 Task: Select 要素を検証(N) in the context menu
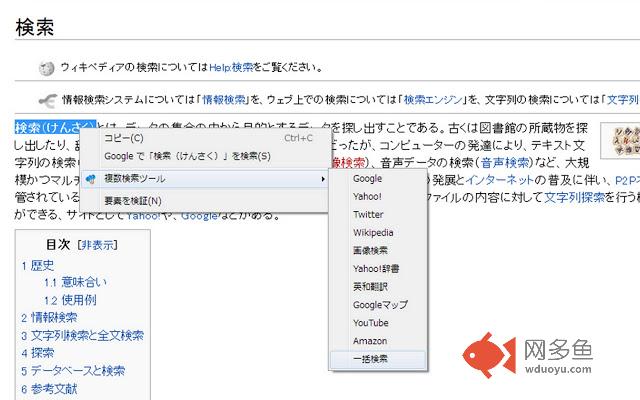pyautogui.click(x=132, y=201)
